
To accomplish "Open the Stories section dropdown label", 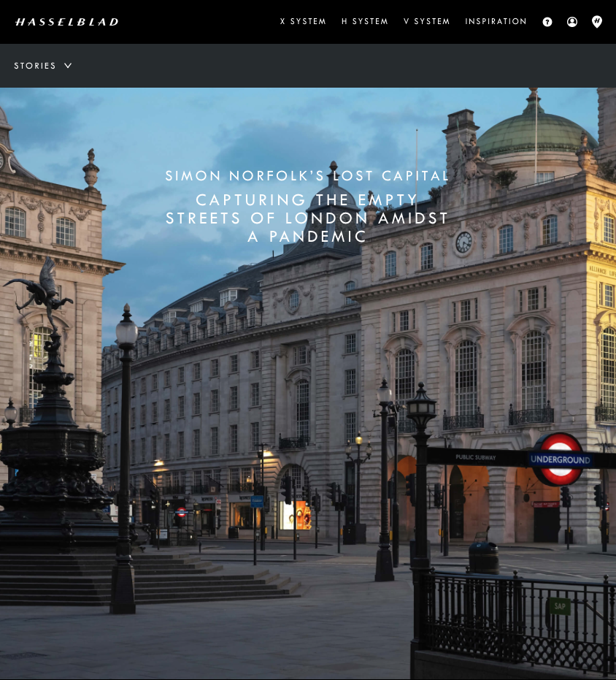I will click(35, 66).
